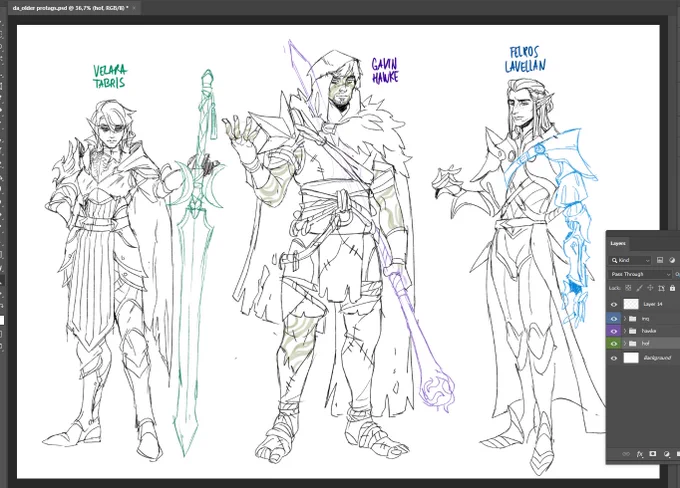
Task: Select the 'hof' group name
Action: (x=645, y=344)
